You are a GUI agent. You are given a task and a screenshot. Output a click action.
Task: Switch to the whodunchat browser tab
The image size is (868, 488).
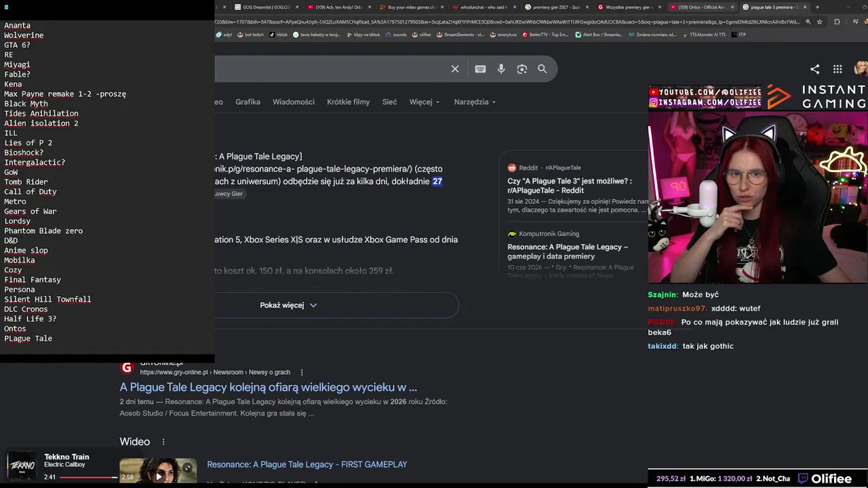pos(483,7)
